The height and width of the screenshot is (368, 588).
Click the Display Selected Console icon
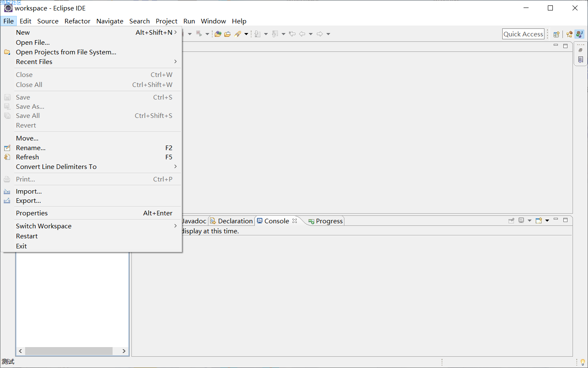tap(521, 220)
